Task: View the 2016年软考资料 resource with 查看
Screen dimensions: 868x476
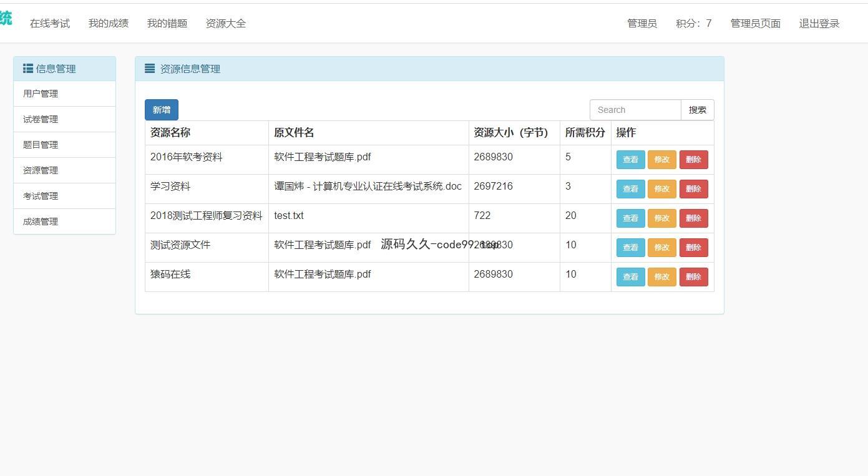Action: 630,160
